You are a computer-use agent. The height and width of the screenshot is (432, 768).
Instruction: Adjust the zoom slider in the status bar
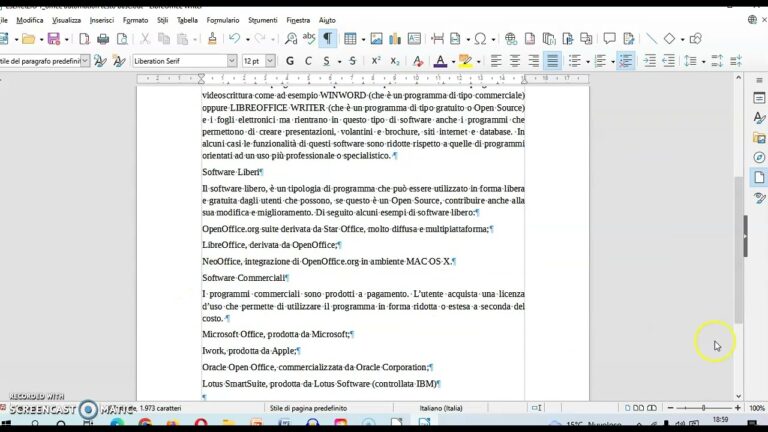(703, 408)
